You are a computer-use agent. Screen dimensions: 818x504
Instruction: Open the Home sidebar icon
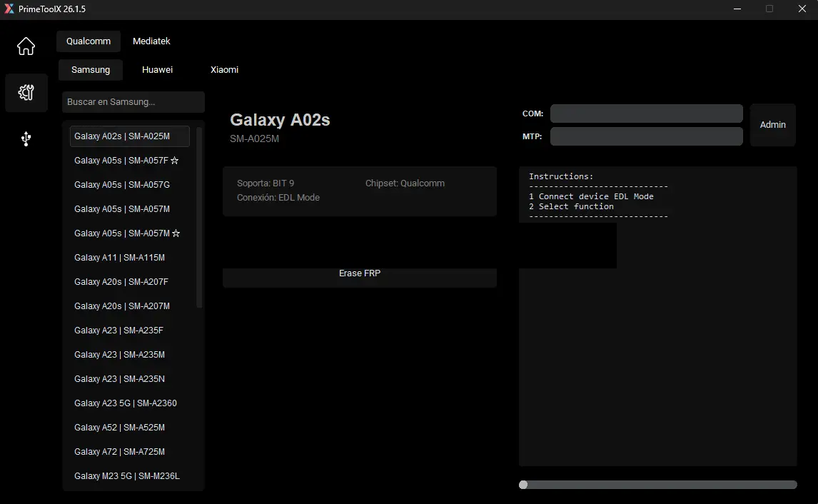click(x=26, y=46)
